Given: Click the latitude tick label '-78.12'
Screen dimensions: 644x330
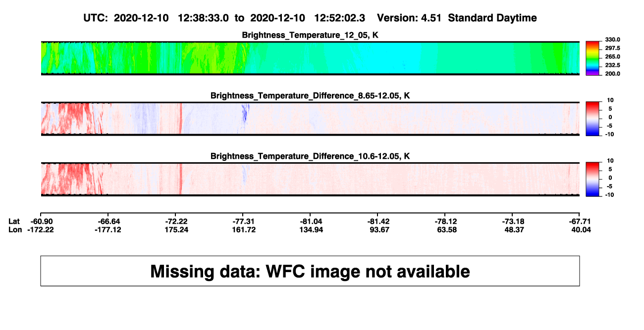Looking at the screenshot, I should pos(445,221).
